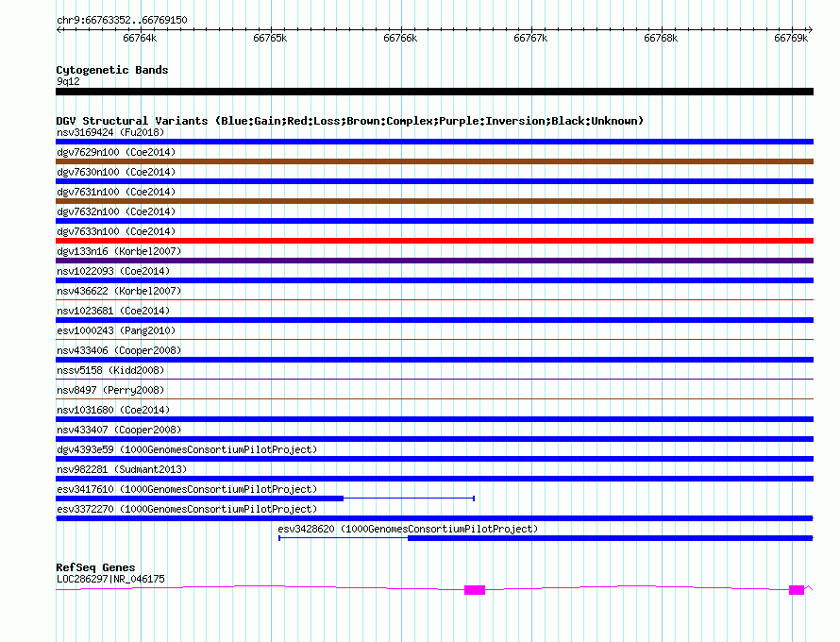Click the nsv3169424 (Fu2018) variant label
840x642 pixels.
pyautogui.click(x=110, y=132)
